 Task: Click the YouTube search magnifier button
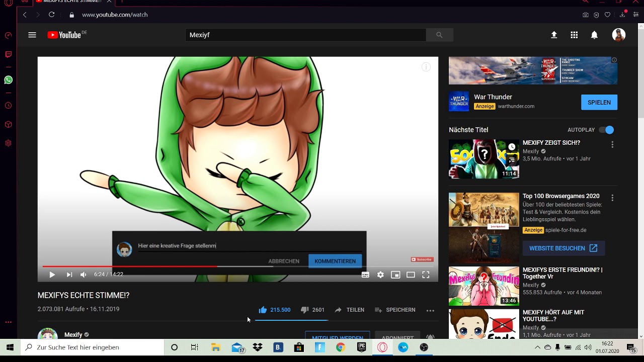click(439, 35)
